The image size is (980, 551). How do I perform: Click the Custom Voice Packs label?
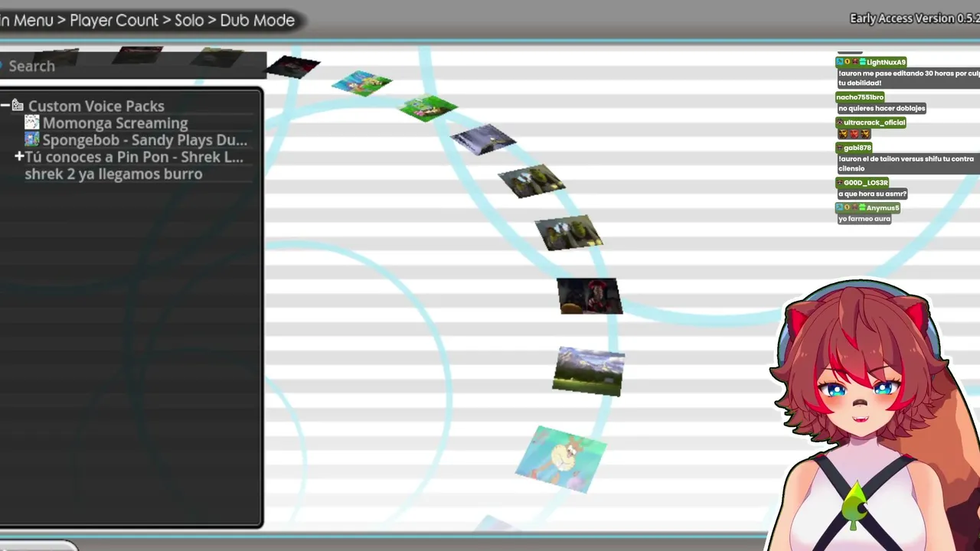pyautogui.click(x=96, y=106)
